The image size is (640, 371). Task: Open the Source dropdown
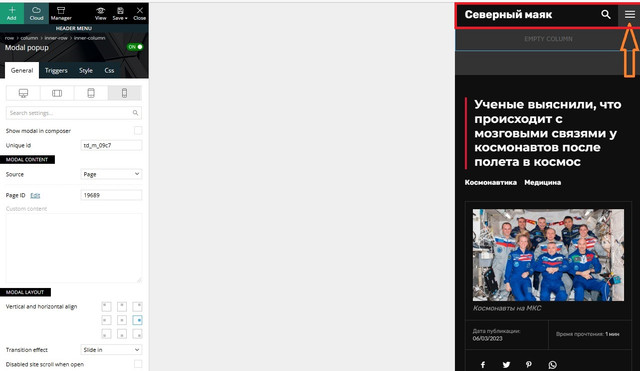pyautogui.click(x=111, y=174)
